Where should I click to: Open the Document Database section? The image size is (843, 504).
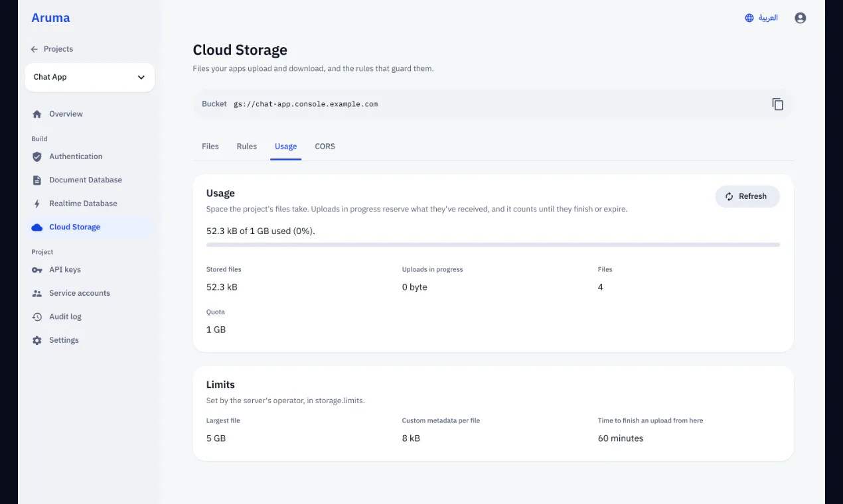click(x=90, y=180)
